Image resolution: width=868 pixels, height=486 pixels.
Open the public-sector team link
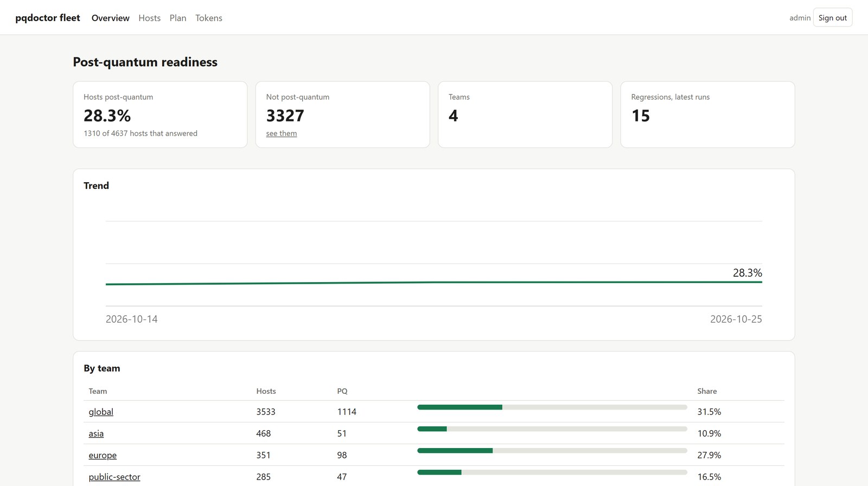click(114, 477)
